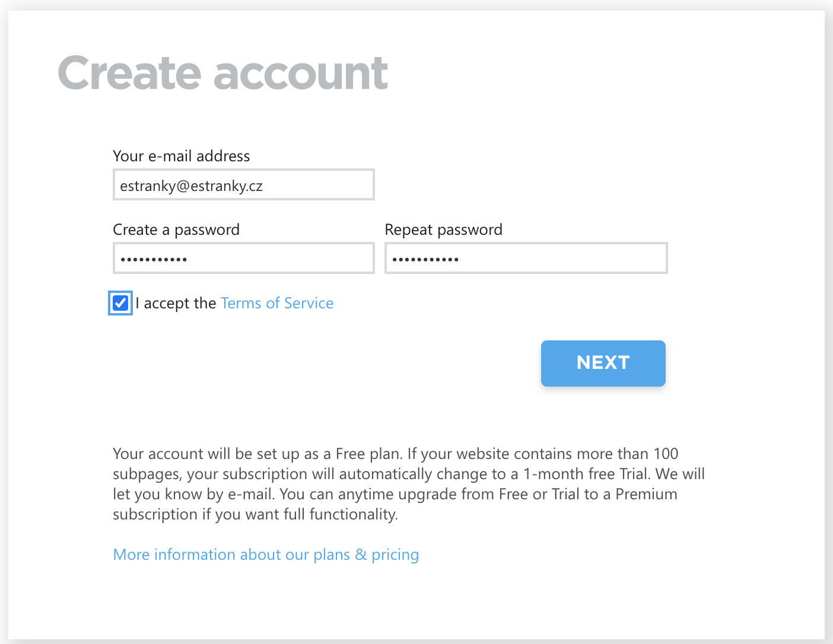
Task: Click the "100" subpages number in paragraph
Action: [x=666, y=454]
